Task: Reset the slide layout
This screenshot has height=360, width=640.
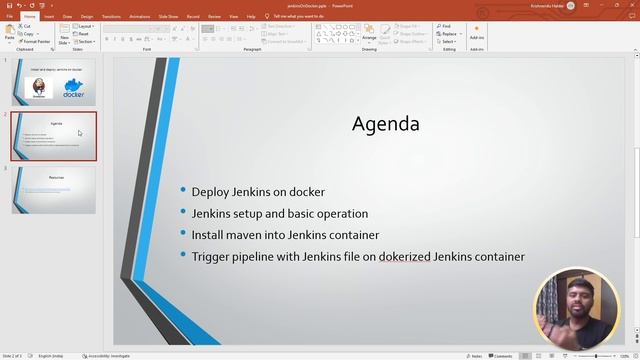Action: [81, 34]
